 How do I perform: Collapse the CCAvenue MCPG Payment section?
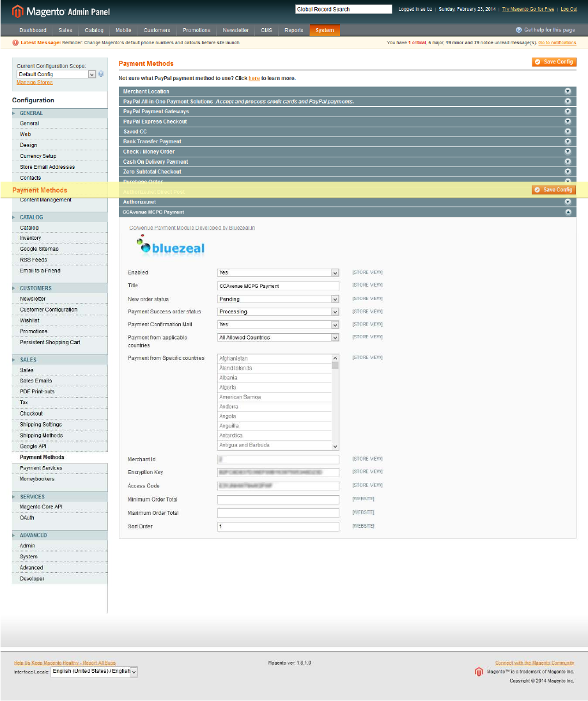tap(568, 212)
